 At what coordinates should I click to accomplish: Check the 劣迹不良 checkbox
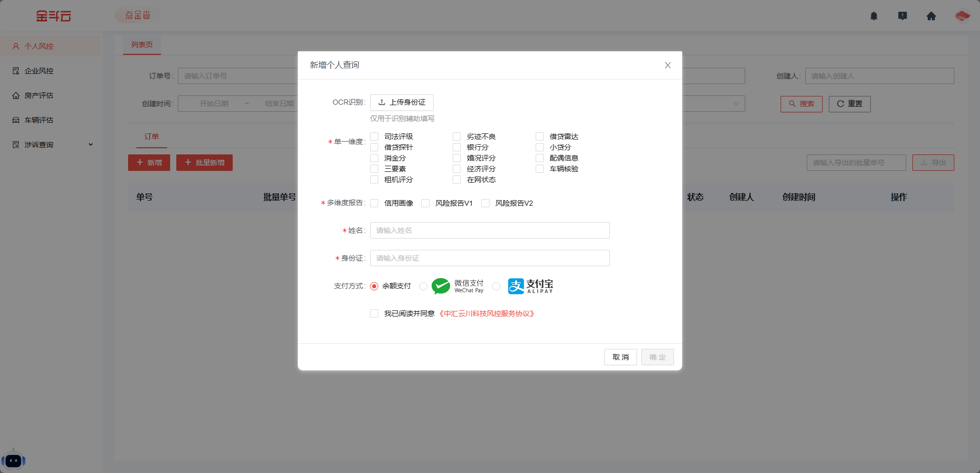click(457, 136)
